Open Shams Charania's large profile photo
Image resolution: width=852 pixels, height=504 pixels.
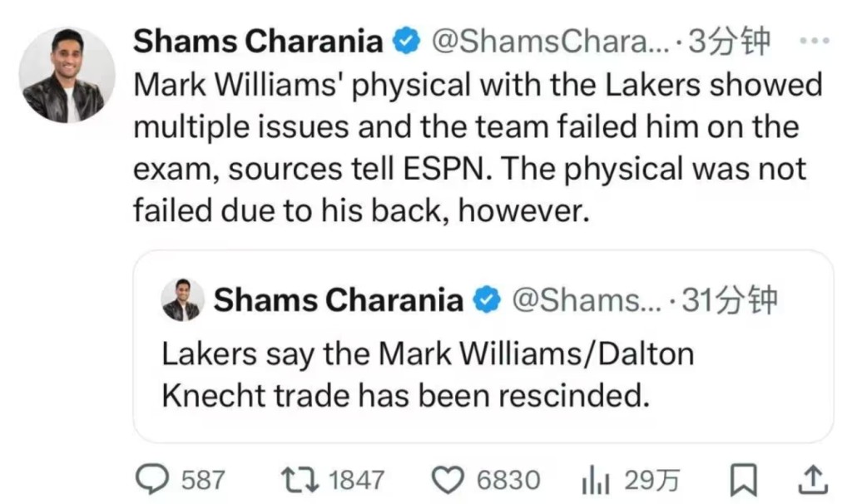67,75
